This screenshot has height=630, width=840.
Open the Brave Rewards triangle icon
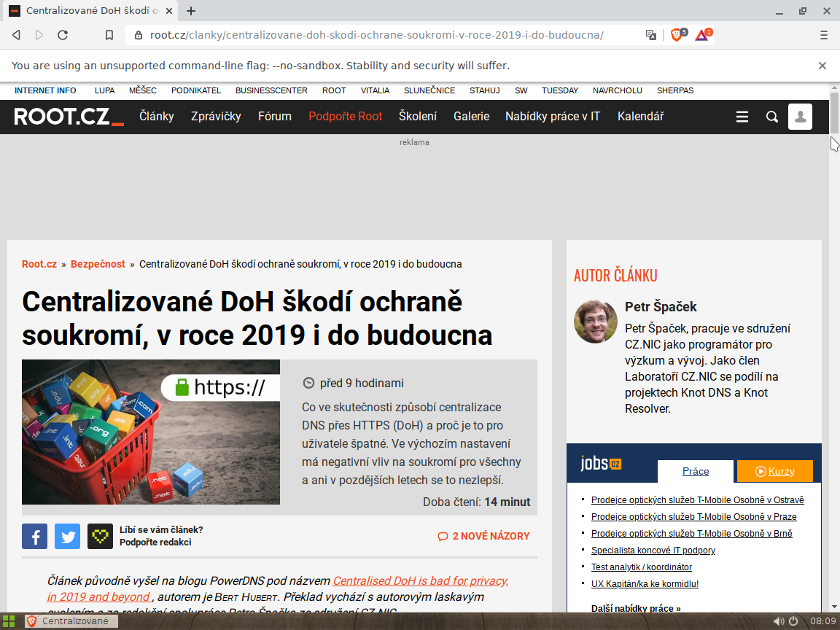point(701,34)
